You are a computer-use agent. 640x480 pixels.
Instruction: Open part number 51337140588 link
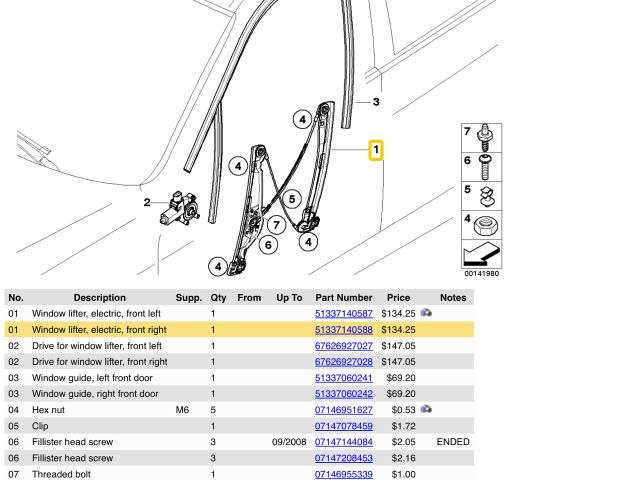pyautogui.click(x=343, y=330)
